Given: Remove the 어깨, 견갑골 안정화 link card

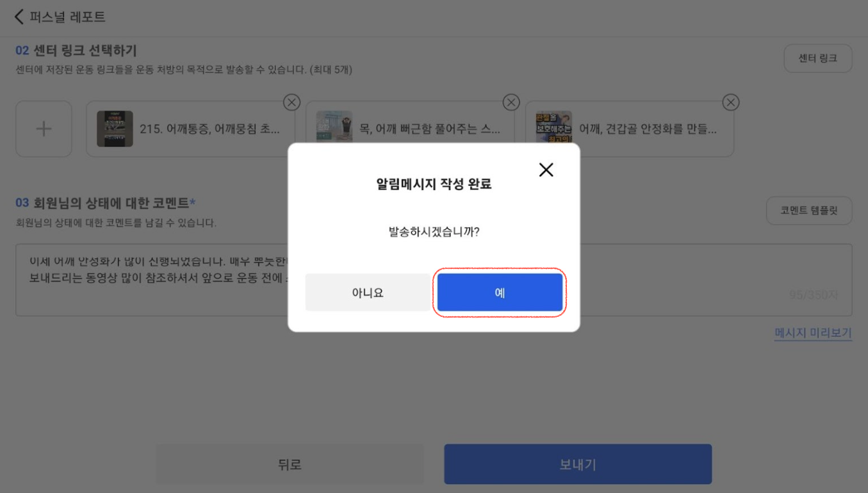Looking at the screenshot, I should pyautogui.click(x=731, y=102).
